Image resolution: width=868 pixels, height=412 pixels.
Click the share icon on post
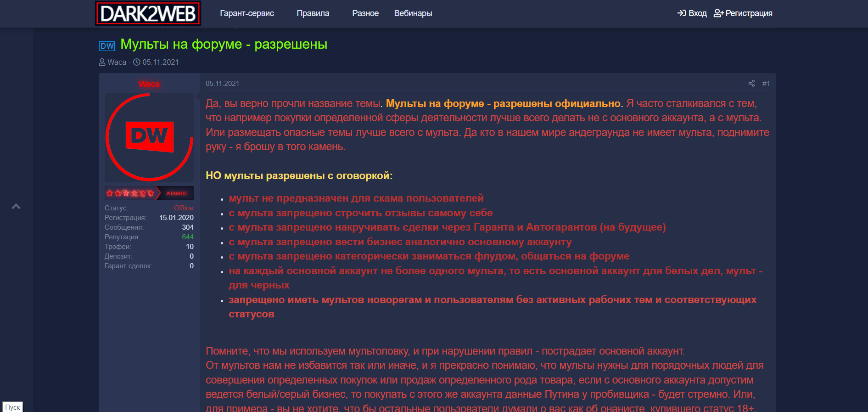pos(751,84)
